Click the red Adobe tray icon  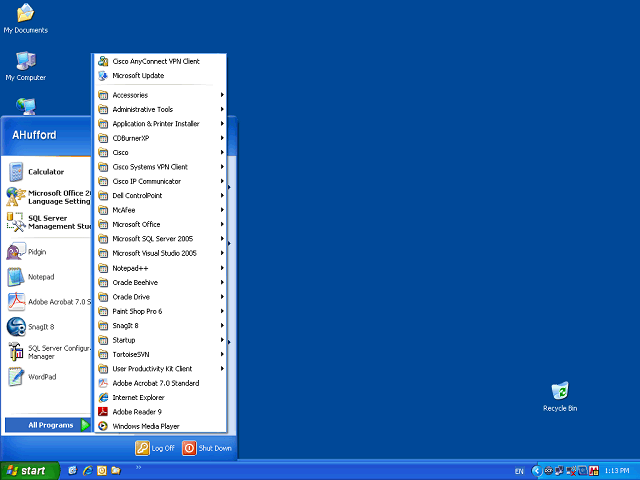coord(593,471)
